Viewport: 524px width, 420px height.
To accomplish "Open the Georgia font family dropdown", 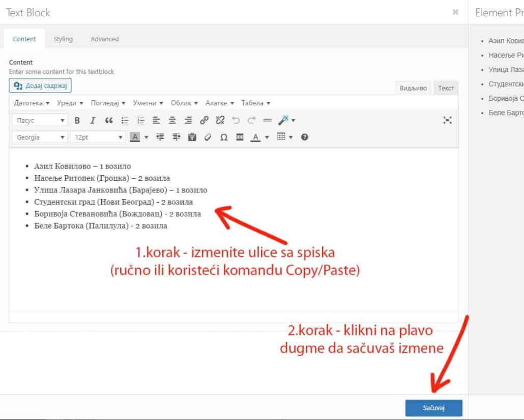I will [40, 137].
